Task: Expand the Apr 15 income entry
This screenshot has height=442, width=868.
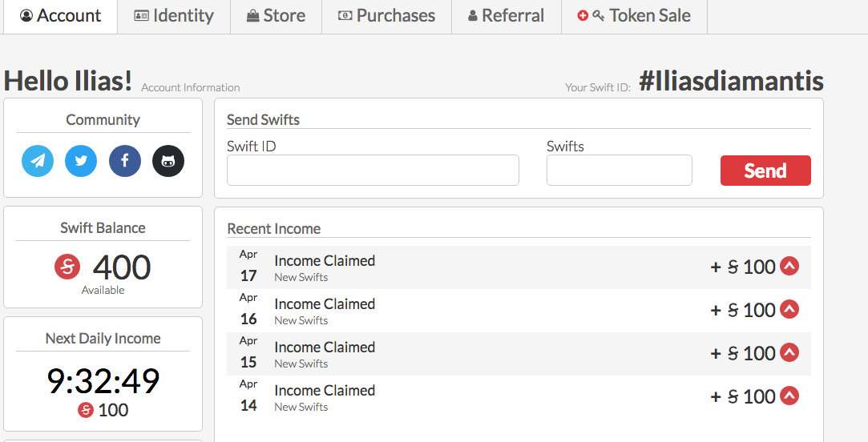Action: pyautogui.click(x=789, y=353)
